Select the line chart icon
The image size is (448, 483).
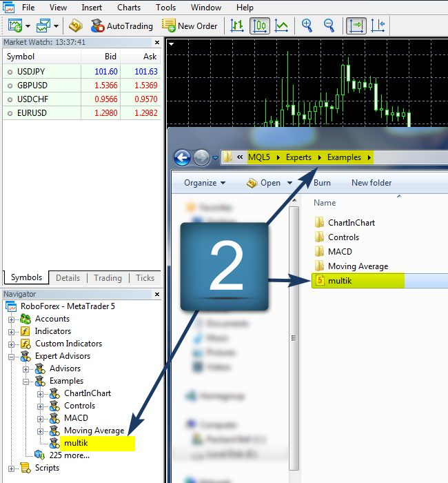point(281,26)
